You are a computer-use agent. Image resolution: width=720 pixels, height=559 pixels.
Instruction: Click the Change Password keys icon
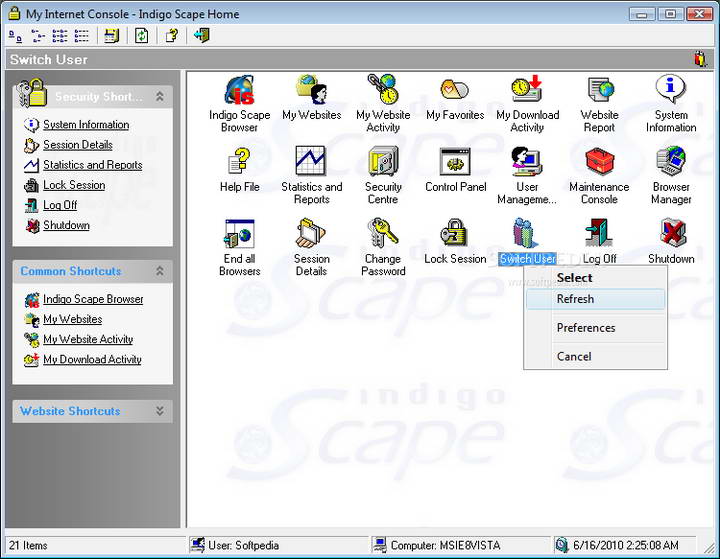tap(383, 234)
